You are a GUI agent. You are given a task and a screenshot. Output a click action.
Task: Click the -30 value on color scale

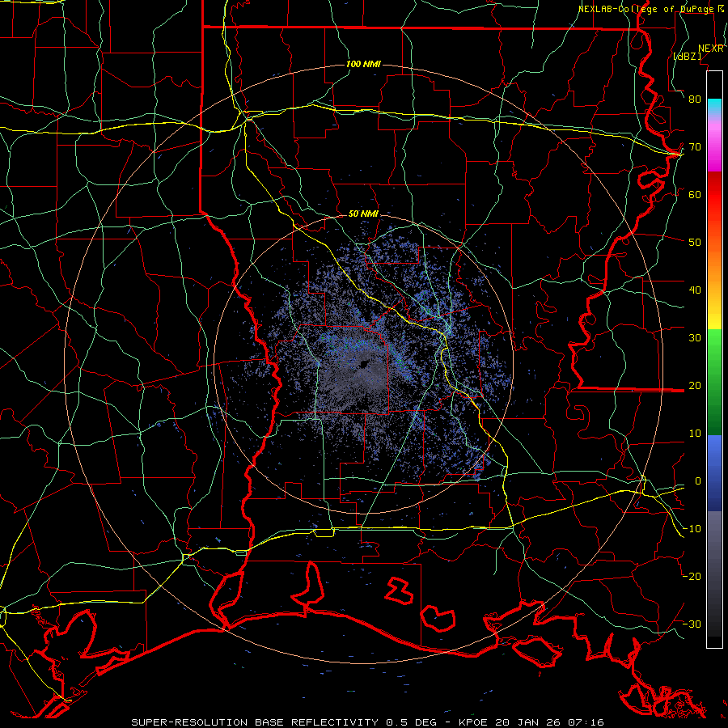tap(692, 624)
